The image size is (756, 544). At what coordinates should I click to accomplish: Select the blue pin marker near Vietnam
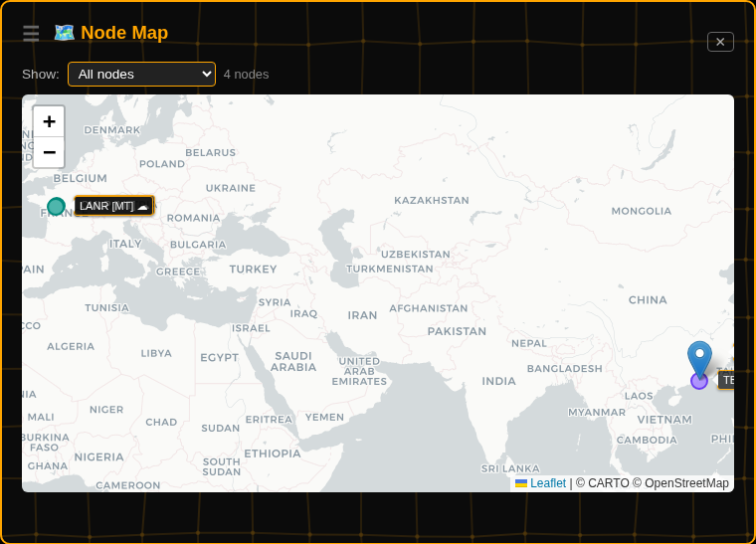click(699, 358)
